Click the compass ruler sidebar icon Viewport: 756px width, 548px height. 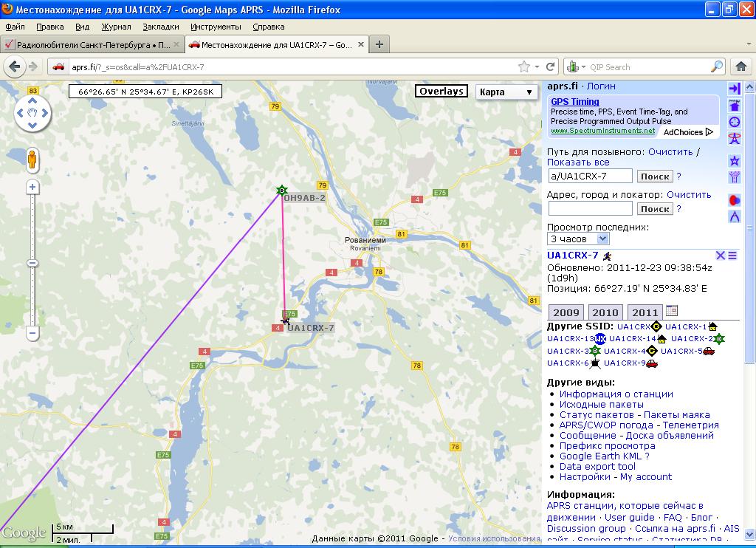[735, 216]
